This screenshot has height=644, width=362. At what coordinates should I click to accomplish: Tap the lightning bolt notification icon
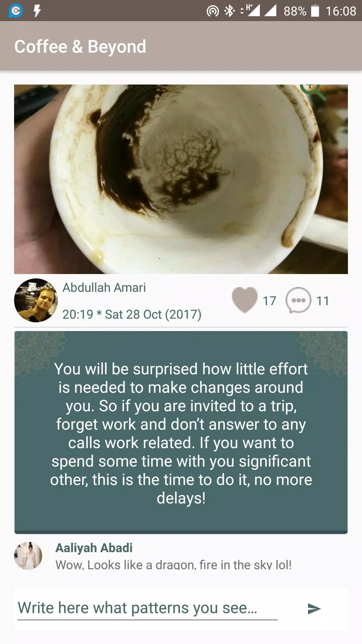(37, 11)
